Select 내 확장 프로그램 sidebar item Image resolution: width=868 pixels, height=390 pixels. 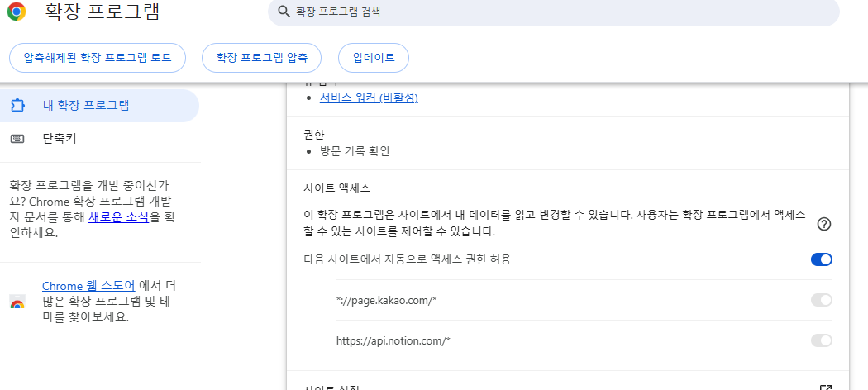[x=100, y=106]
